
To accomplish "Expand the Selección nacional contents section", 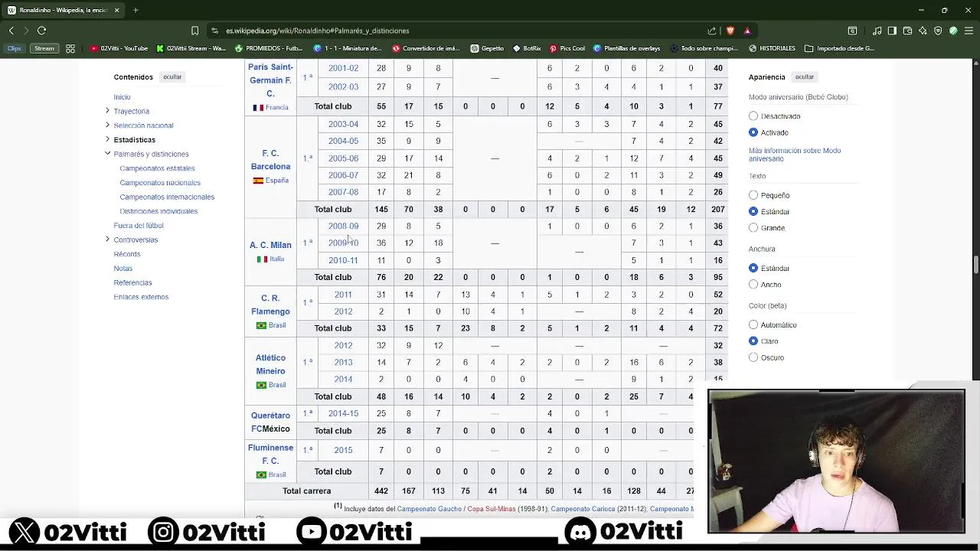I will point(107,125).
